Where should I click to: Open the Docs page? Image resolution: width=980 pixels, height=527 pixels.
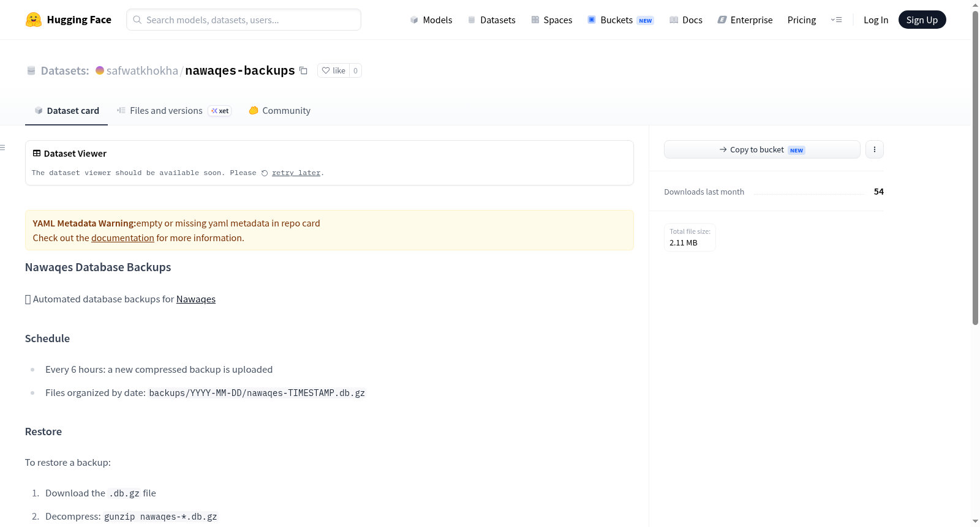[686, 20]
